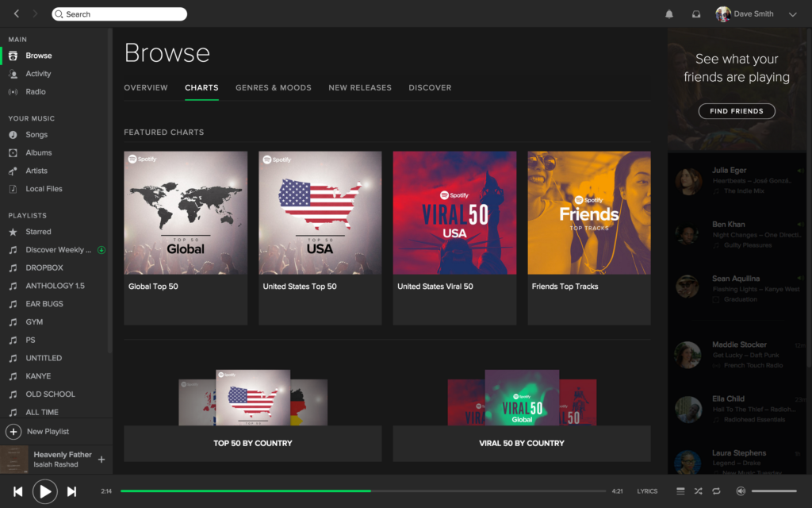Toggle shuffle mode
812x508 pixels.
pyautogui.click(x=698, y=491)
